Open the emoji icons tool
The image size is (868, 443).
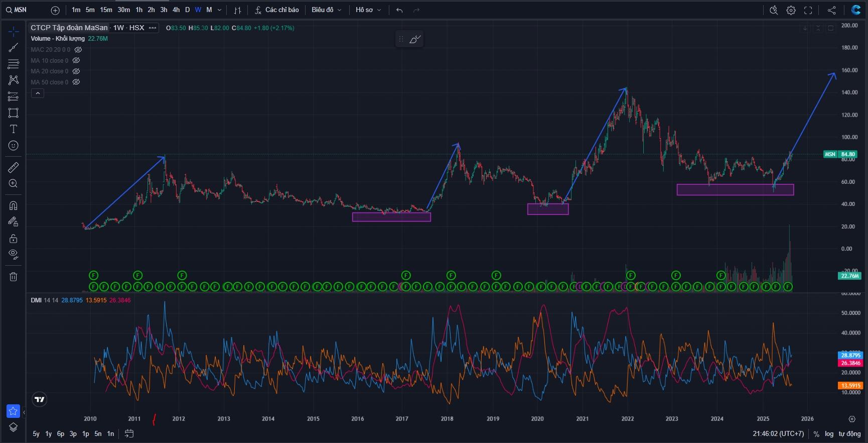click(14, 146)
